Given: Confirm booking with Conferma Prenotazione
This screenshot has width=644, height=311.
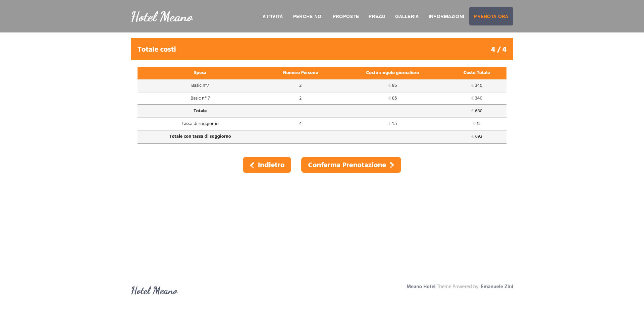Looking at the screenshot, I should [x=351, y=165].
